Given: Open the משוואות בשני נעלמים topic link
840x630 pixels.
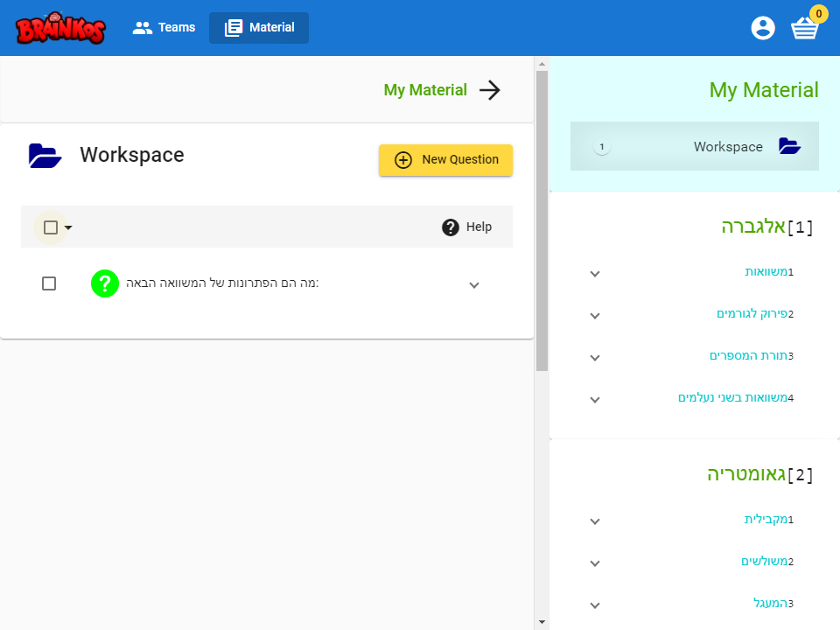Looking at the screenshot, I should (733, 397).
